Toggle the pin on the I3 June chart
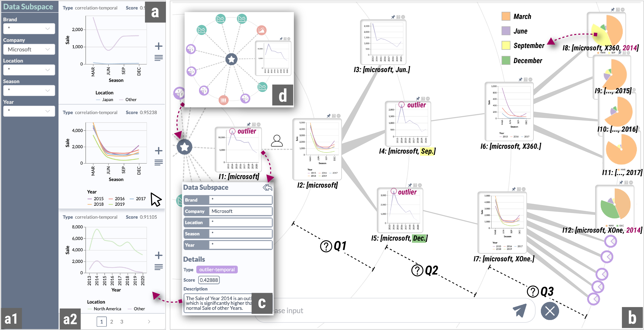644x330 pixels. (x=393, y=17)
